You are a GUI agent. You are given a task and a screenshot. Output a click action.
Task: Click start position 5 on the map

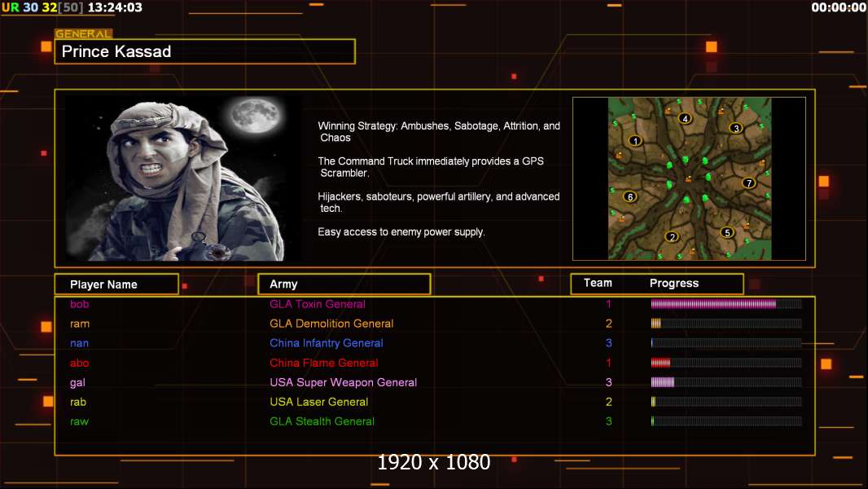(x=727, y=232)
